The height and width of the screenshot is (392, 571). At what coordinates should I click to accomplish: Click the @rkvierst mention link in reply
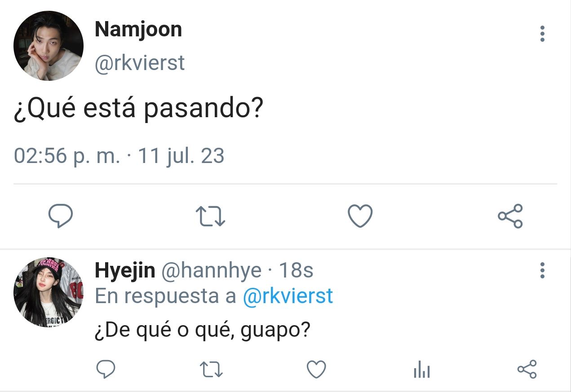288,296
